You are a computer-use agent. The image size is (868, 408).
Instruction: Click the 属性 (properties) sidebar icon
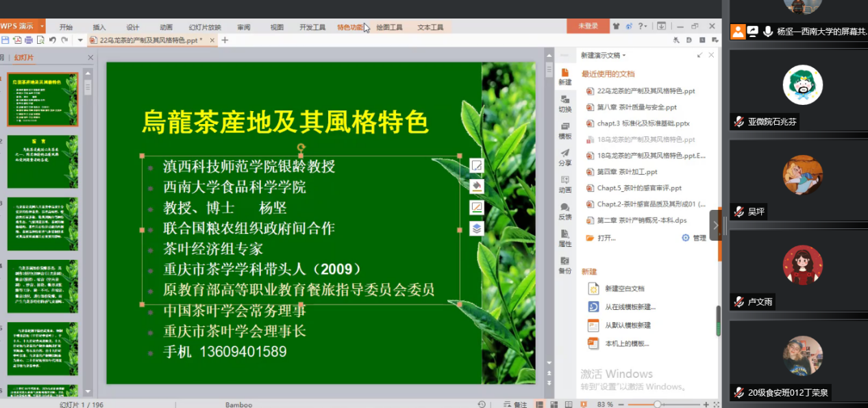pyautogui.click(x=565, y=238)
